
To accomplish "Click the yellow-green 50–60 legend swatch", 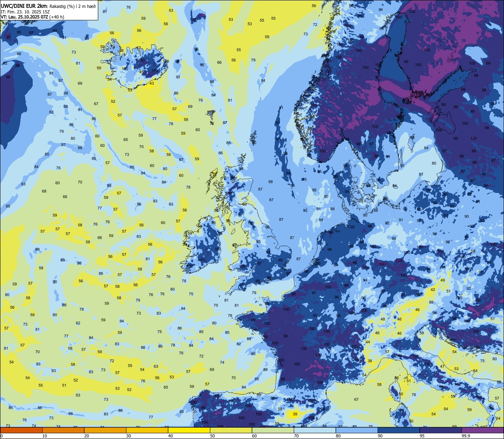I will point(231,430).
